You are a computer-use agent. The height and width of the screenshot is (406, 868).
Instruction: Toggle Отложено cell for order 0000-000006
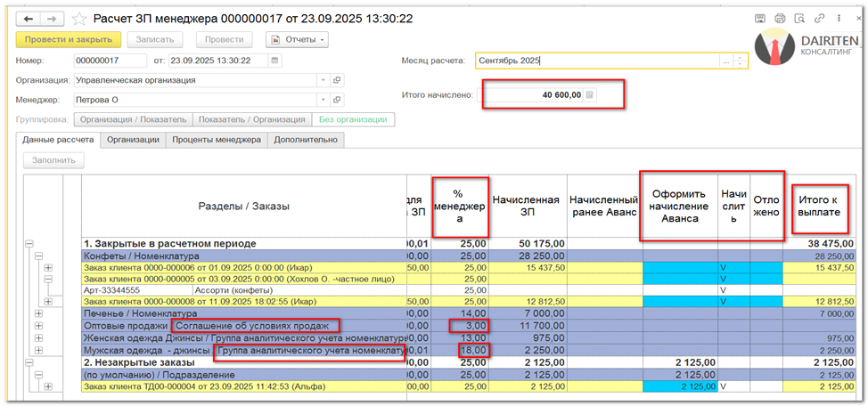point(766,267)
